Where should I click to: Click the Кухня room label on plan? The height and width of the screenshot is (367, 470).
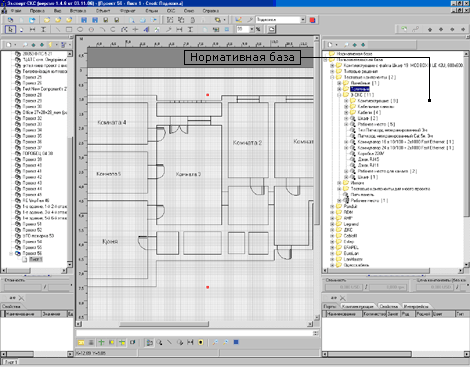(110, 241)
